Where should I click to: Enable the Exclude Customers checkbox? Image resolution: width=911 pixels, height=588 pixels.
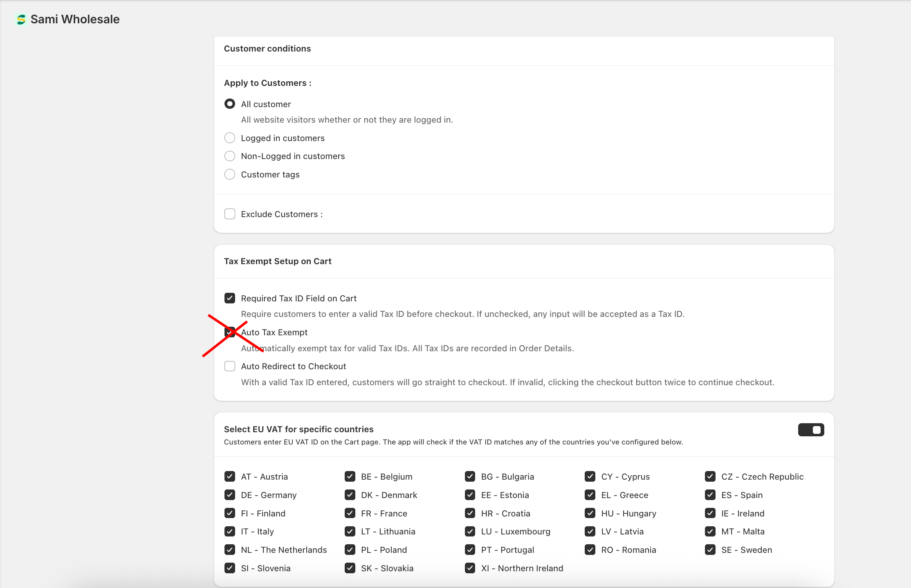[x=230, y=214]
